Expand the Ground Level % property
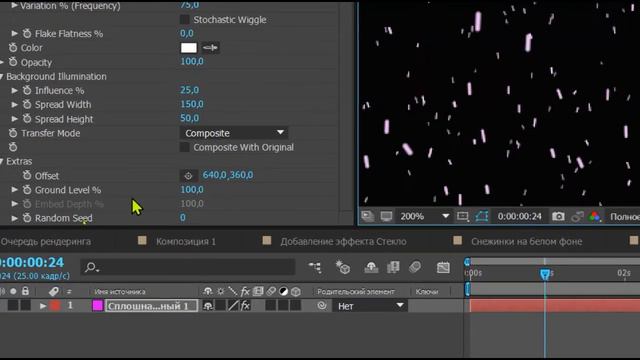Screen dimensions: 640x360 point(15,190)
